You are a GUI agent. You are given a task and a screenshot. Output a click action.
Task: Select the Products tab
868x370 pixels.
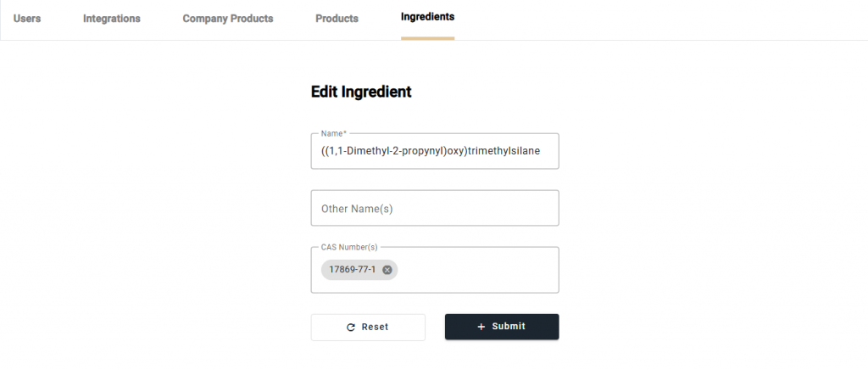click(x=337, y=19)
